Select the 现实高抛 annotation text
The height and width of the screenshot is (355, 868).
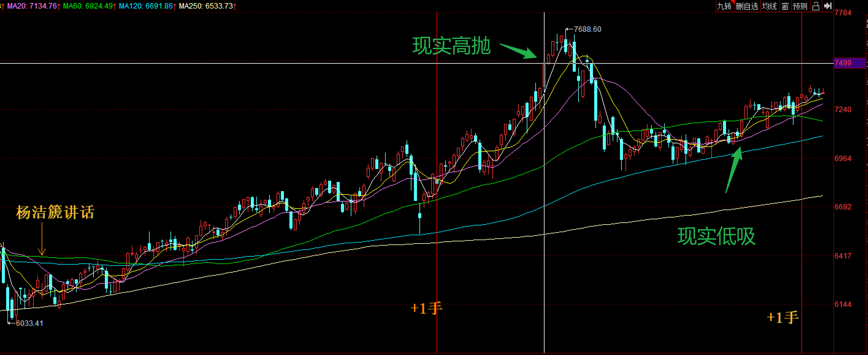452,46
